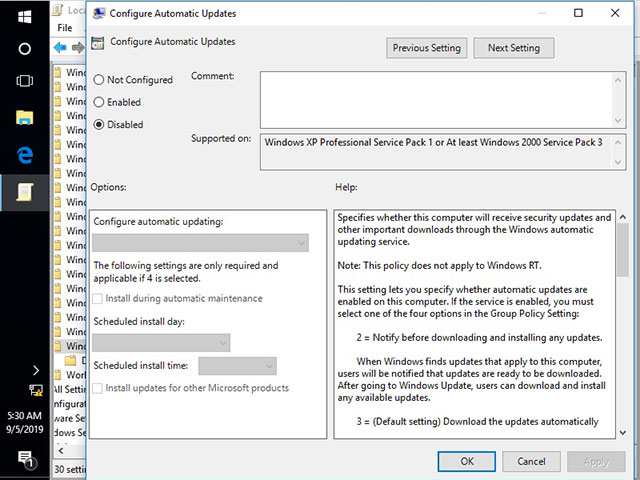Open Task View on the taskbar
Viewport: 640px width, 480px height.
click(24, 81)
